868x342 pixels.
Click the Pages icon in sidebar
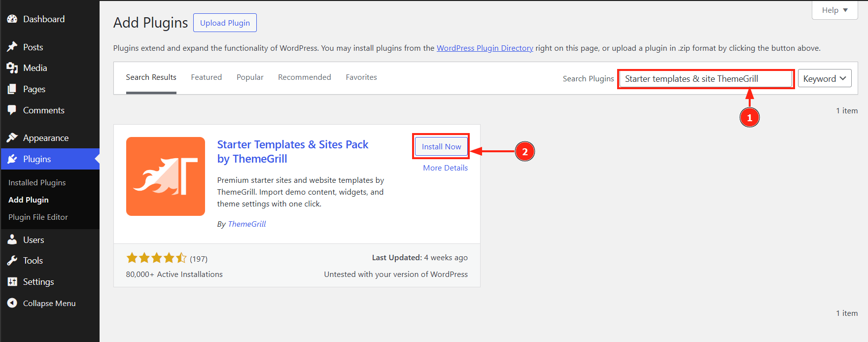pyautogui.click(x=12, y=89)
